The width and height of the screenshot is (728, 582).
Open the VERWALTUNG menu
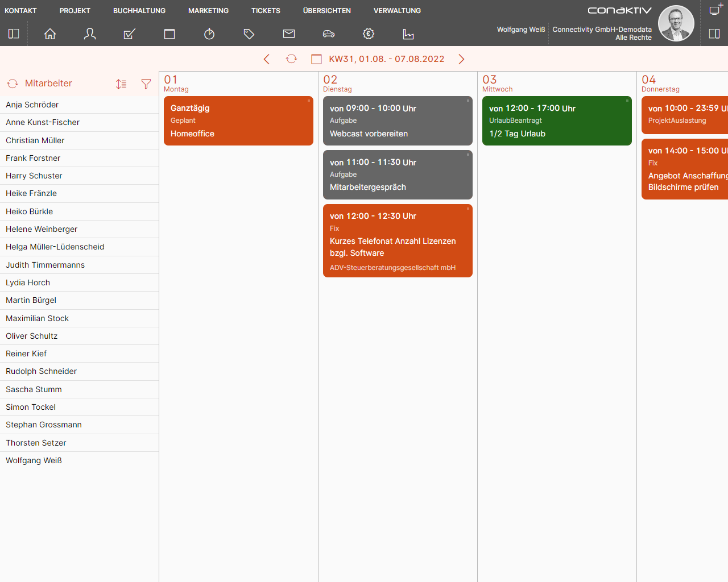click(x=397, y=11)
